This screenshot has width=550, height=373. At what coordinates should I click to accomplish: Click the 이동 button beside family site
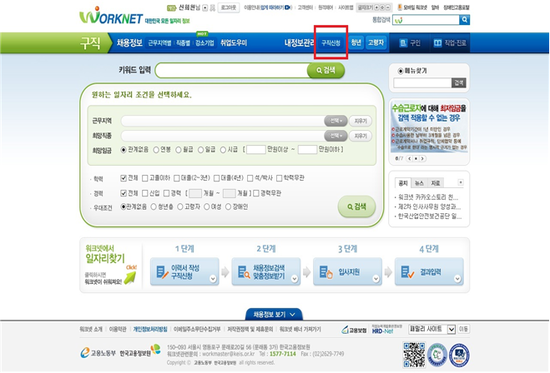coord(463,329)
